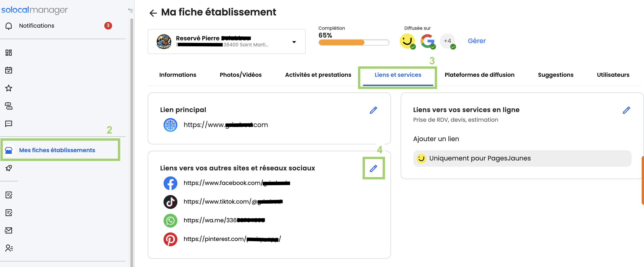Switch to the Photos/Vidéos tab
Screen dimensions: 644x267
241,75
